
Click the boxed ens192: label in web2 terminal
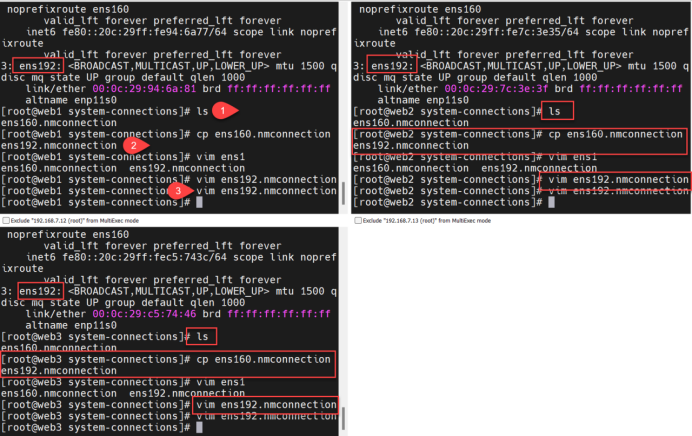[391, 64]
